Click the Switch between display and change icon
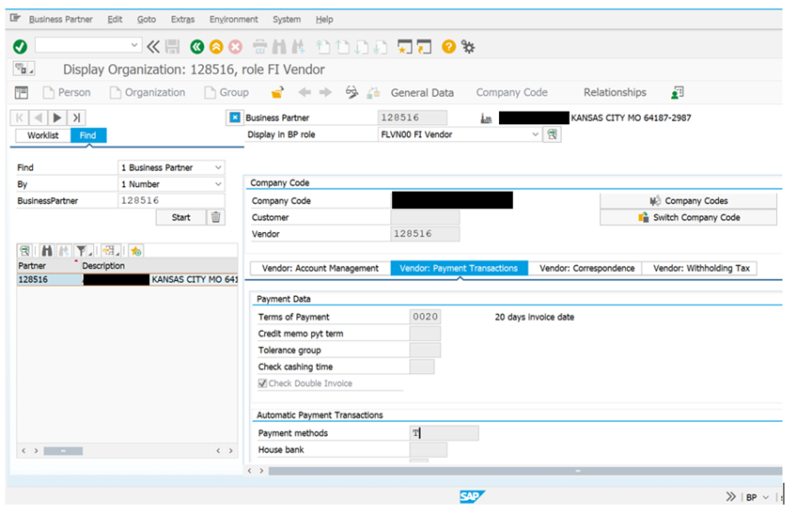Image resolution: width=812 pixels, height=515 pixels. [x=352, y=92]
